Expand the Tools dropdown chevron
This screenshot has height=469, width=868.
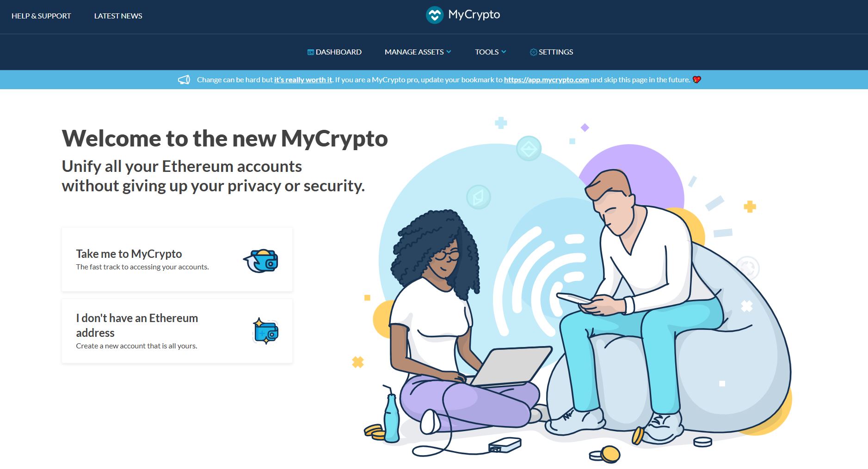coord(504,52)
